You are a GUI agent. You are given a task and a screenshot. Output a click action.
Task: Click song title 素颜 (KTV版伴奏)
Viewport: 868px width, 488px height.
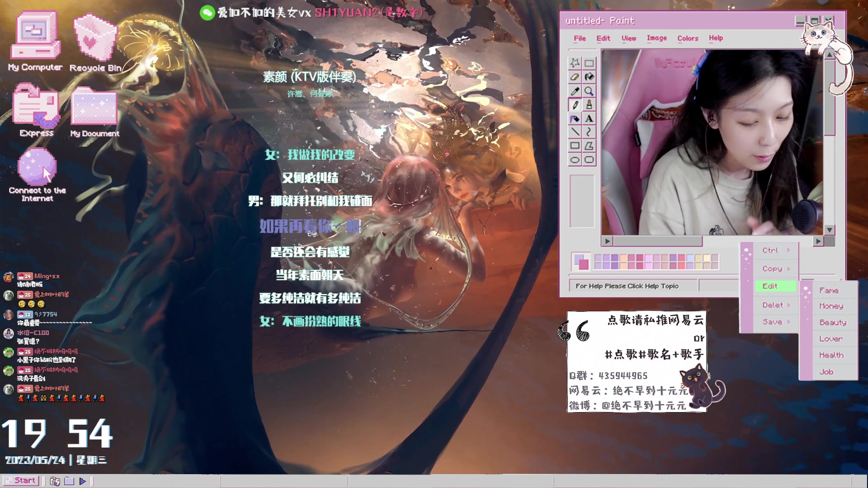[309, 77]
